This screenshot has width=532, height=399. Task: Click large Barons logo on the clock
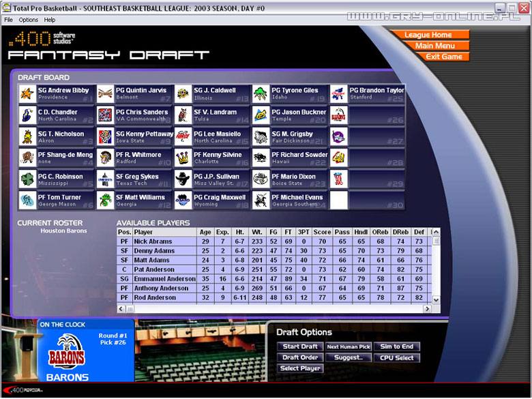pyautogui.click(x=67, y=352)
